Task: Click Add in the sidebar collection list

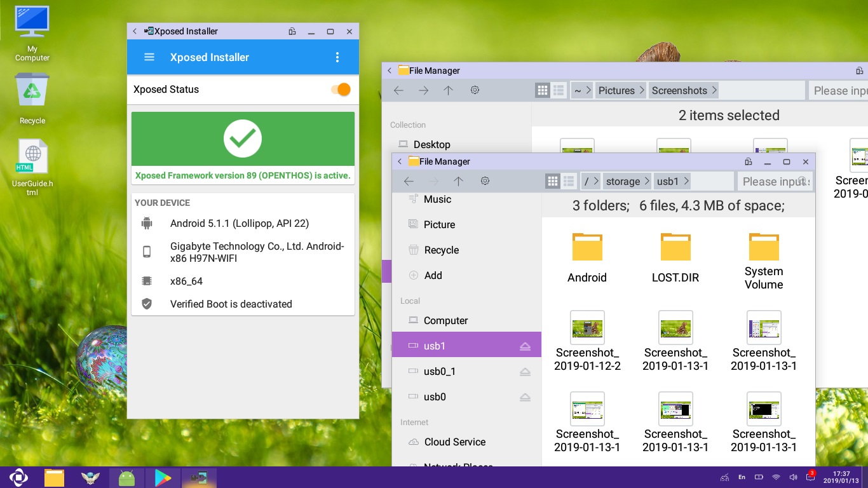Action: point(466,275)
